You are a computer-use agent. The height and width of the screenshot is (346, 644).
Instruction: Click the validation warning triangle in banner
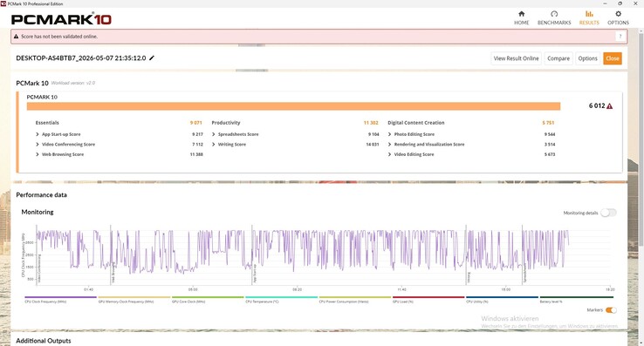16,37
